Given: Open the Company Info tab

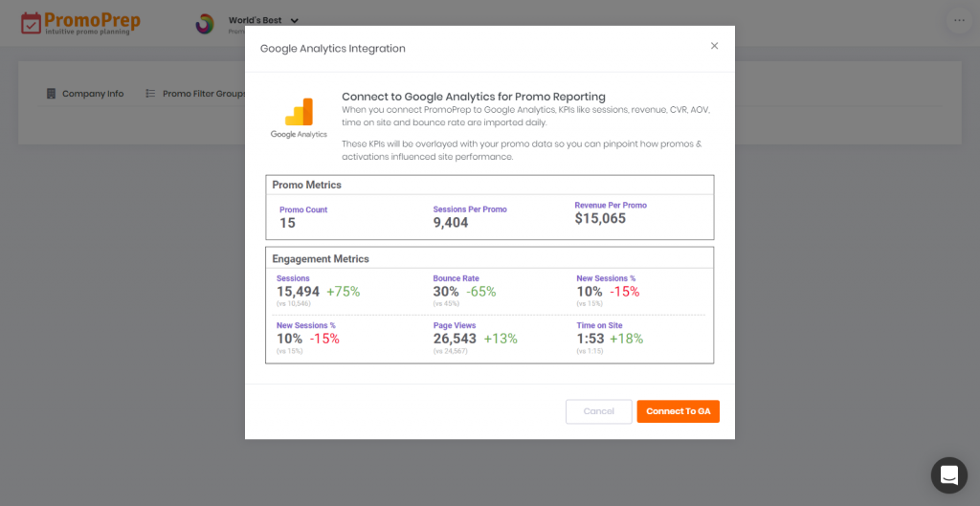Looking at the screenshot, I should (x=85, y=94).
